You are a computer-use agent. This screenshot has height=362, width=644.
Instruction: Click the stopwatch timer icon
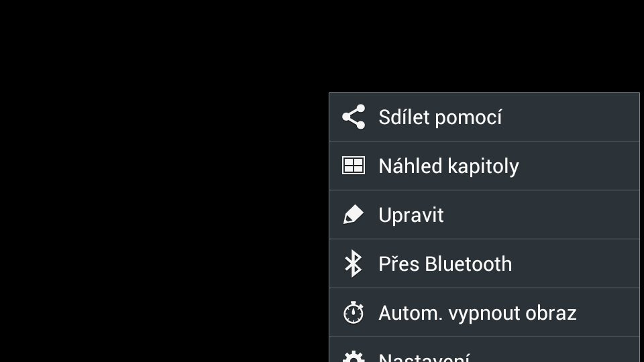pos(354,312)
